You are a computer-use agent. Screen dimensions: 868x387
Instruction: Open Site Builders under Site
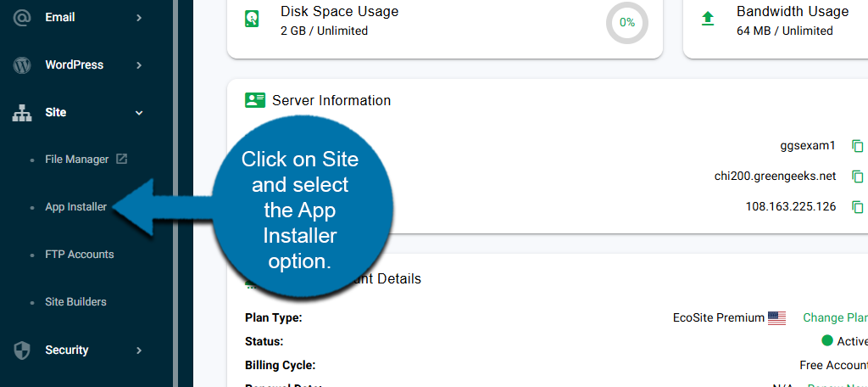tap(75, 302)
